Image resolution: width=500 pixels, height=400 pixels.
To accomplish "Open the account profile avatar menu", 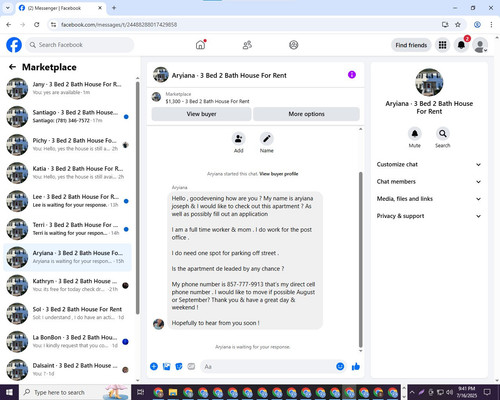I will [x=480, y=46].
